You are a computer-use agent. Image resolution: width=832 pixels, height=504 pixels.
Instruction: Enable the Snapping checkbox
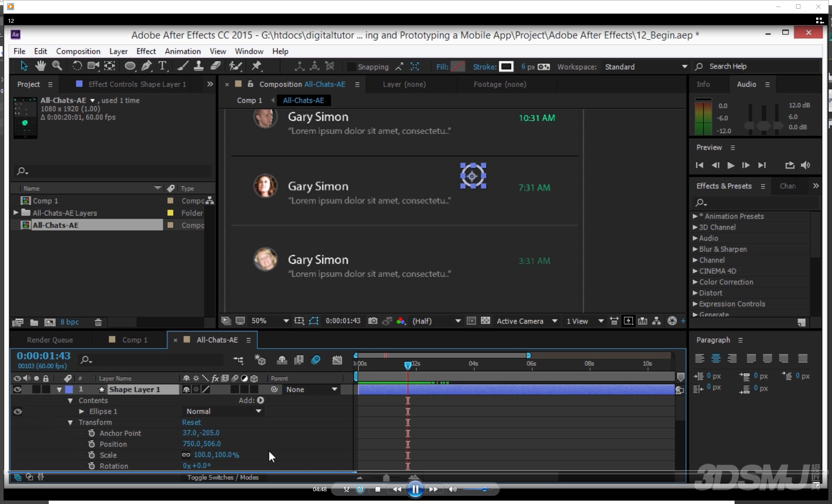[351, 67]
